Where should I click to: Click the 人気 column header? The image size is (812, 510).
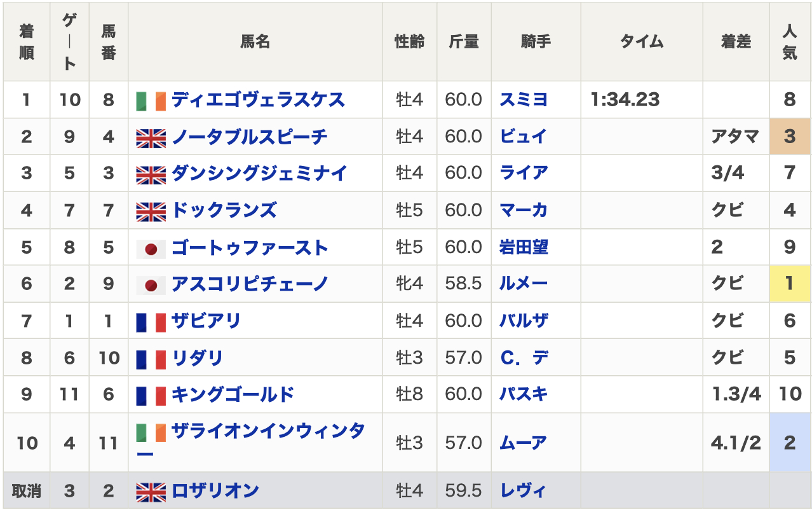[x=790, y=42]
